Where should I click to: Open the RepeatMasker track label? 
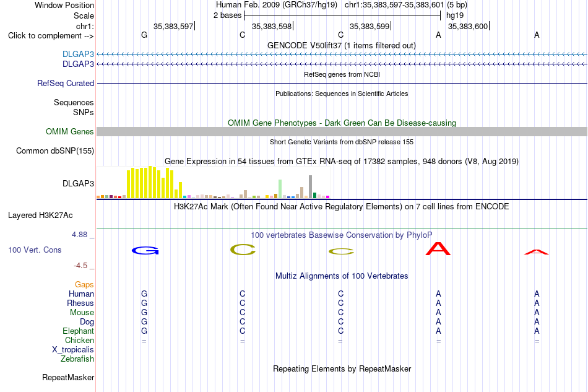pyautogui.click(x=68, y=377)
